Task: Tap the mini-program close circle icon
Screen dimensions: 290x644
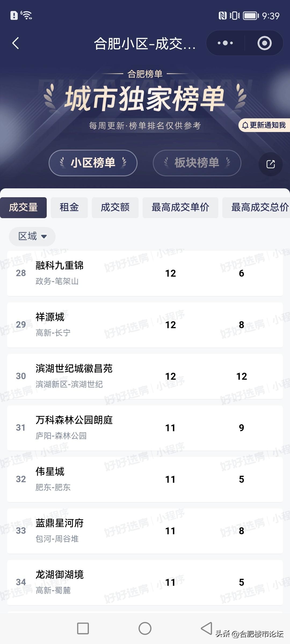Action: point(264,43)
